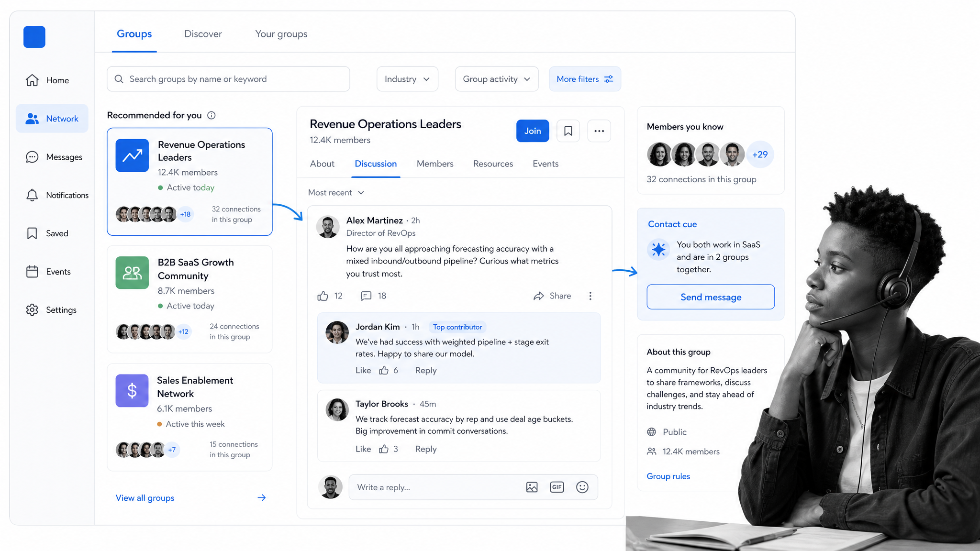Reply to Jordan Kim's comment
Viewport: 980px width, 551px height.
click(x=426, y=370)
